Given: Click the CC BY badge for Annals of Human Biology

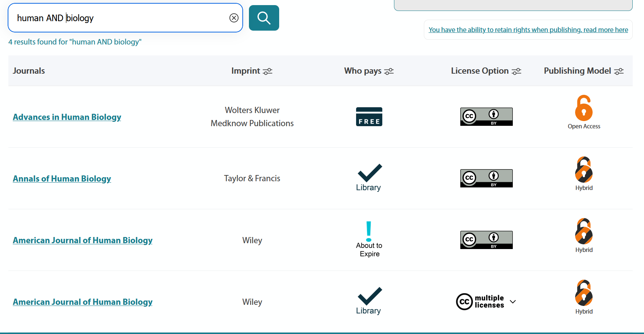Looking at the screenshot, I should coord(486,178).
